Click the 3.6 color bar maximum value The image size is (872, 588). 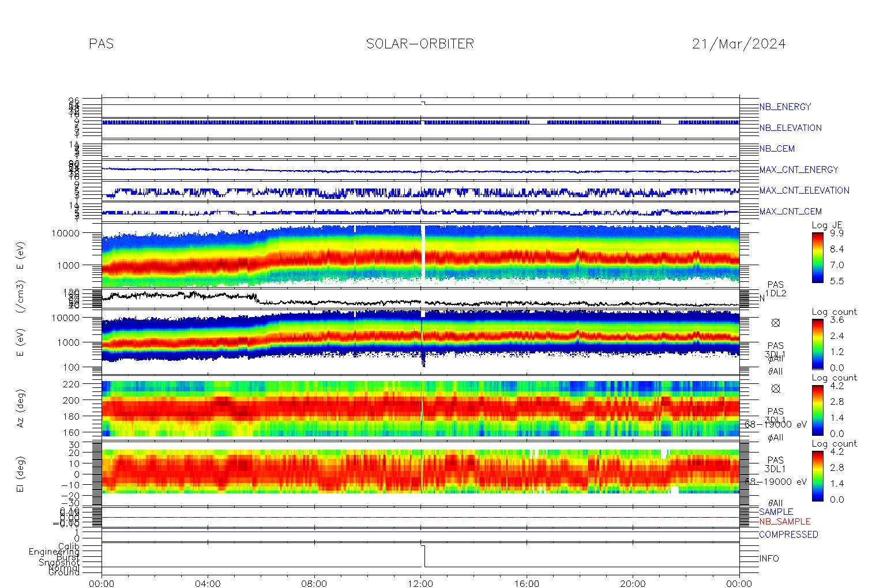(836, 320)
